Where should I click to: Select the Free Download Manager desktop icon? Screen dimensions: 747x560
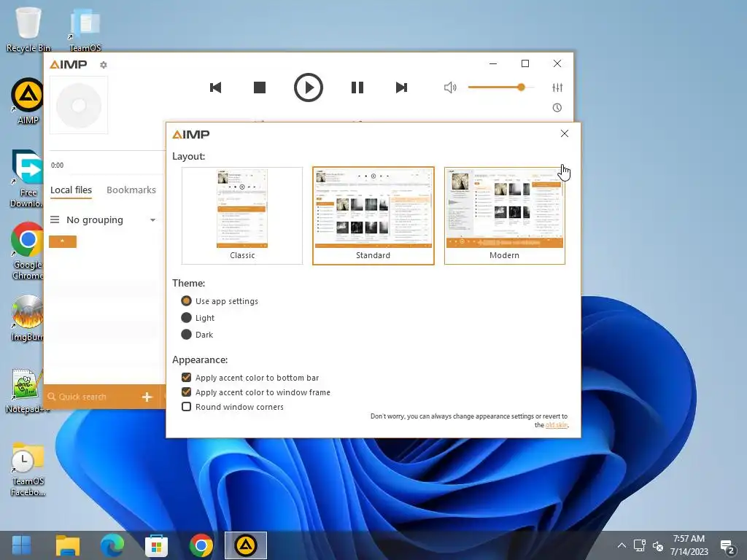point(27,179)
